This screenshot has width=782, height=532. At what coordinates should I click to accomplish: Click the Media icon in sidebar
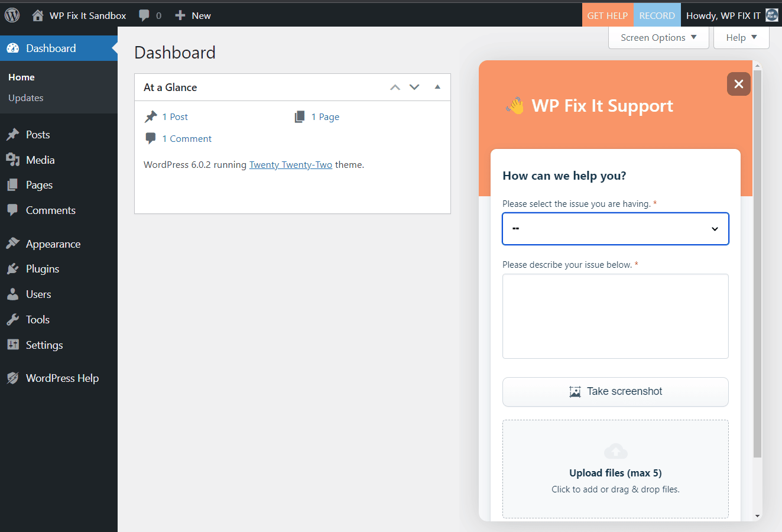[x=13, y=160]
